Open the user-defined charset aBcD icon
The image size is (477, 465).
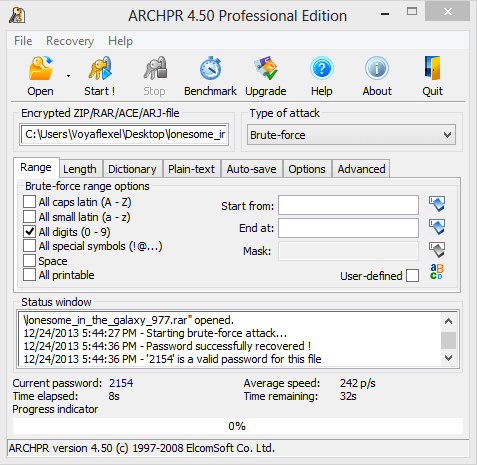(437, 272)
